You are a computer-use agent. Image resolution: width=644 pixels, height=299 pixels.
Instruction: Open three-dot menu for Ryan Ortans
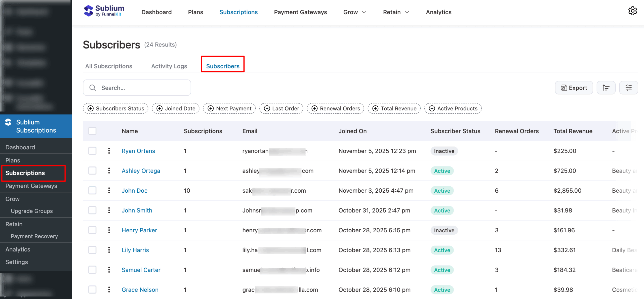point(109,151)
